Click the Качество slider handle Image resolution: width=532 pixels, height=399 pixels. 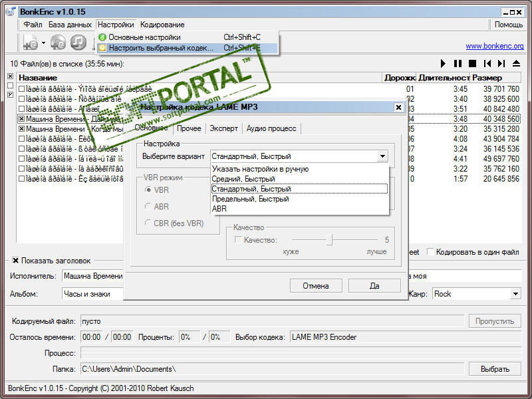[329, 239]
